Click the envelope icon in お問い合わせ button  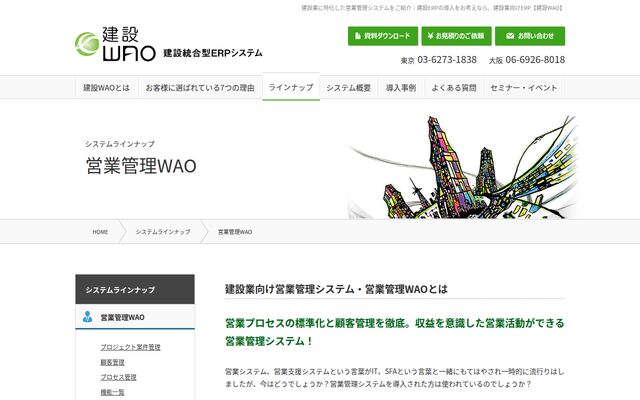510,36
